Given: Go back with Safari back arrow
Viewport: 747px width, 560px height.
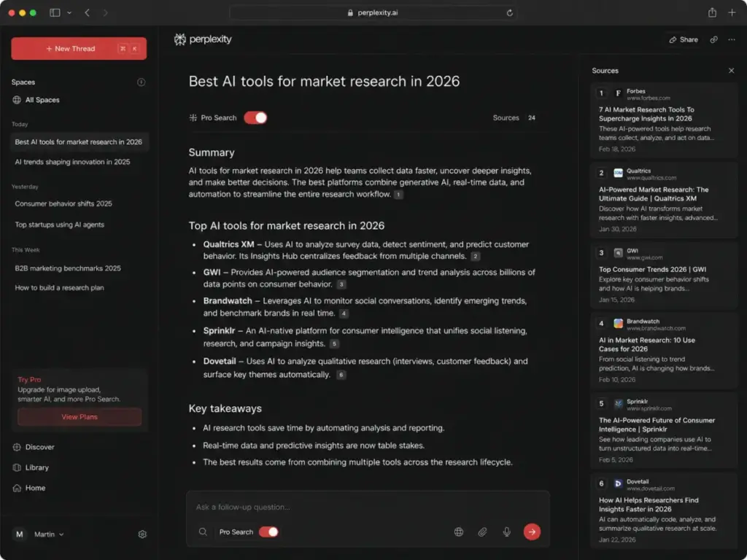Looking at the screenshot, I should pyautogui.click(x=88, y=13).
